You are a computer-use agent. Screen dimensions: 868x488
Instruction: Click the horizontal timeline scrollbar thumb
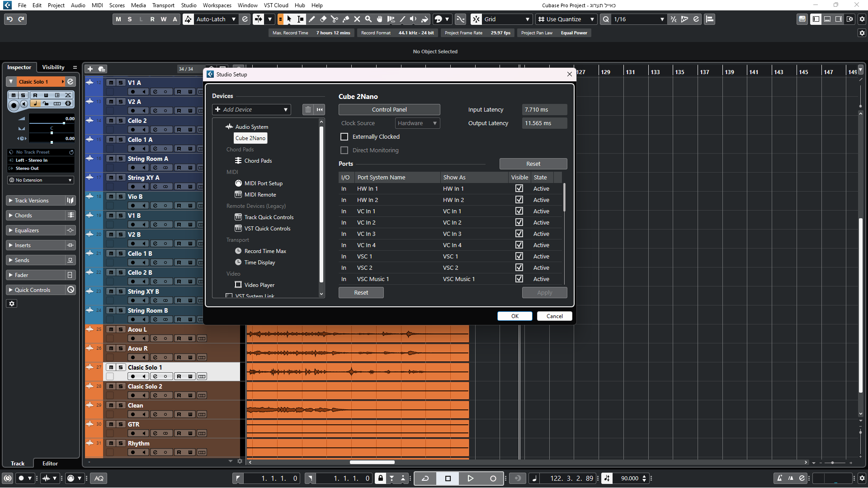tap(372, 462)
